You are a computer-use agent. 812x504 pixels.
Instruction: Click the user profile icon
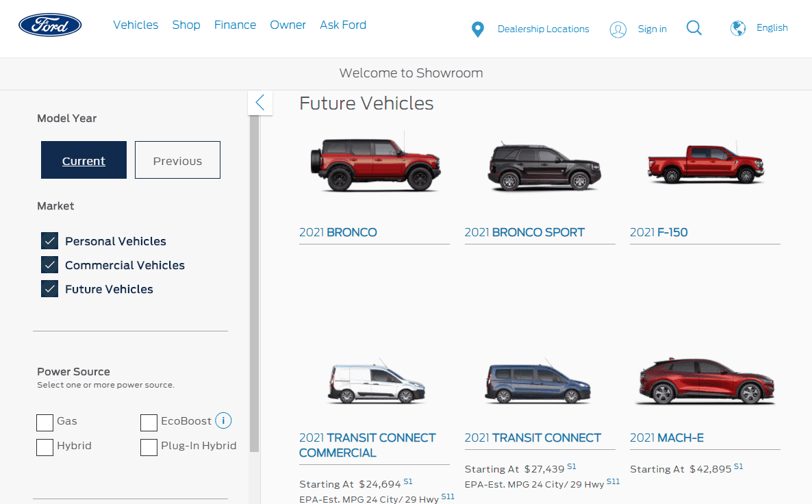618,29
